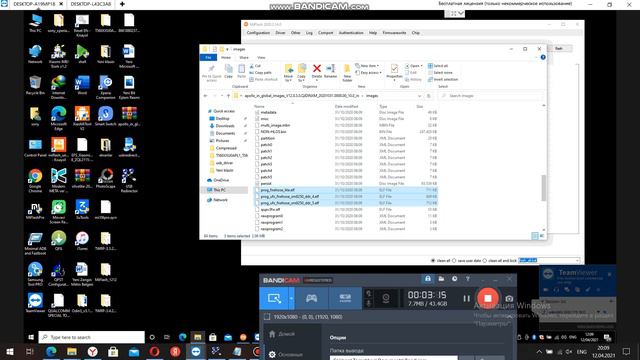
Task: Click Invert selection in ribbon
Action: [443, 79]
